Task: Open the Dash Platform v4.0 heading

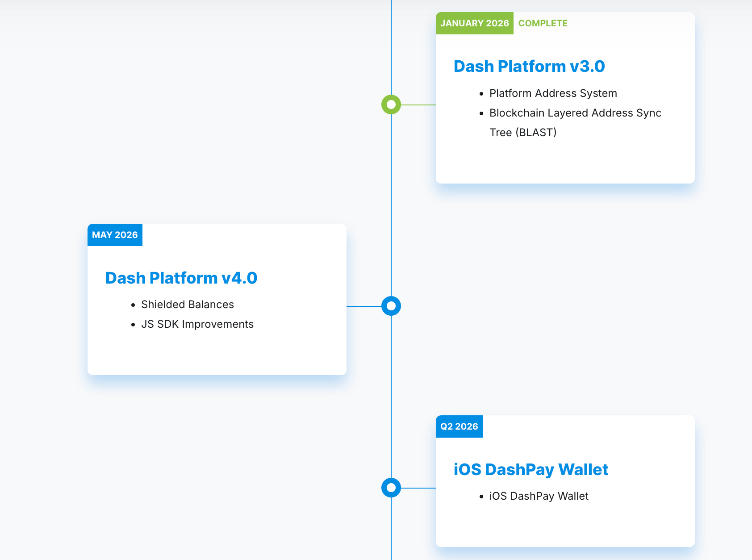Action: point(181,278)
